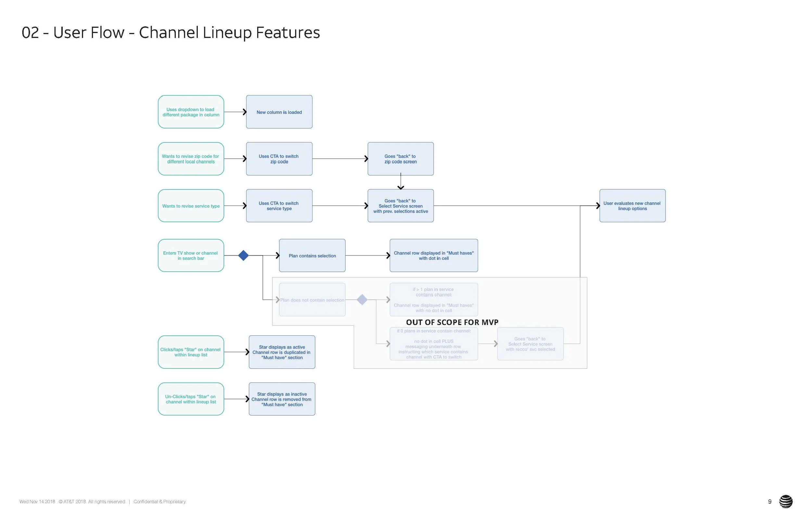Select the blue decision diamond after search bar step
Screen dimensions: 812x526
(243, 255)
